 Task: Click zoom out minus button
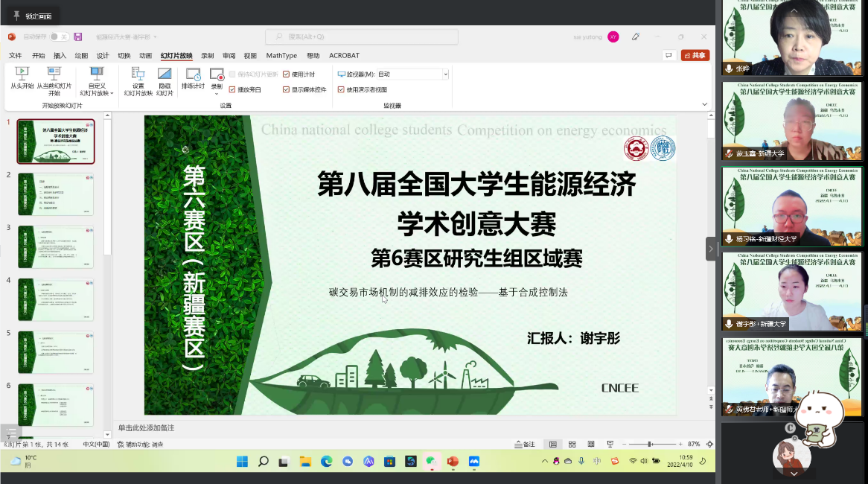[624, 444]
